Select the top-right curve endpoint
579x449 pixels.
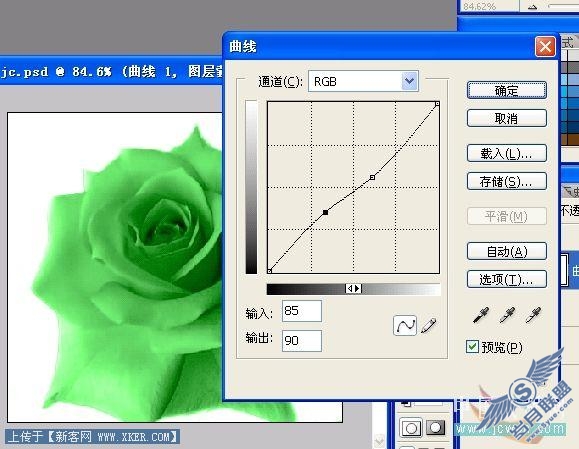tap(437, 104)
